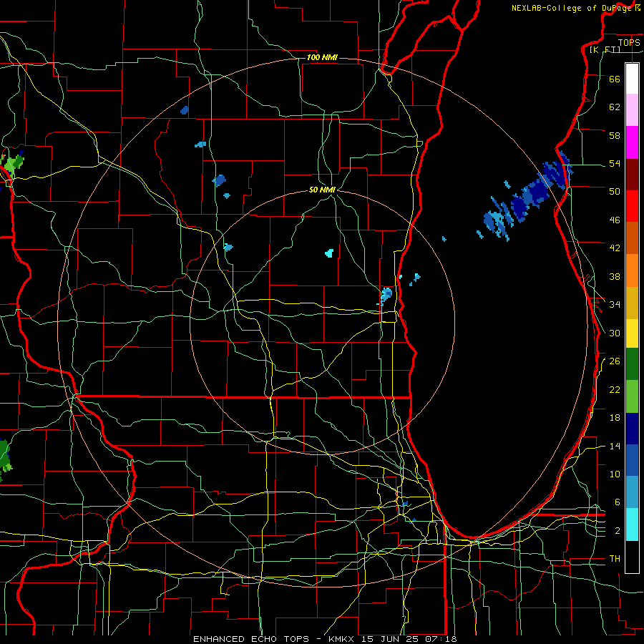Viewport: 644px width, 644px height.
Task: Pick the navy swatch between 18 and 14
Action: pos(632,429)
